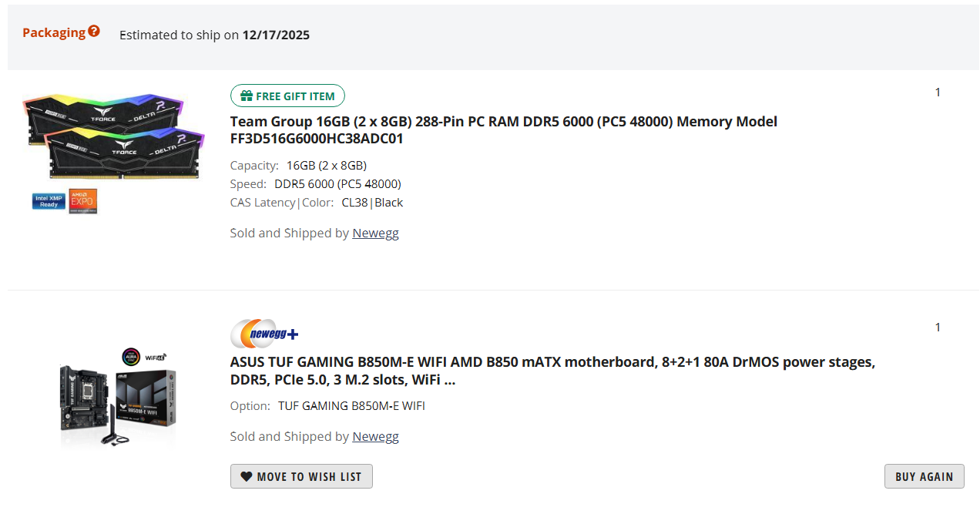Follow the Newegg seller link under the RAM
The width and height of the screenshot is (980, 514).
coord(375,233)
